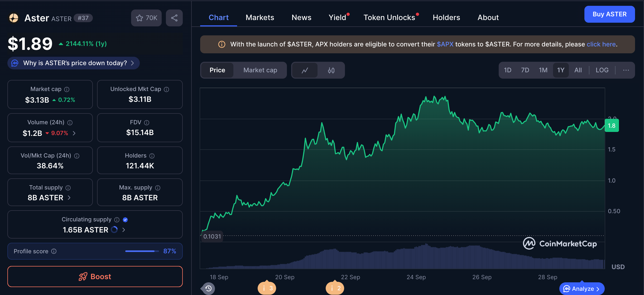Open the Markets tab
This screenshot has width=644, height=295.
260,17
